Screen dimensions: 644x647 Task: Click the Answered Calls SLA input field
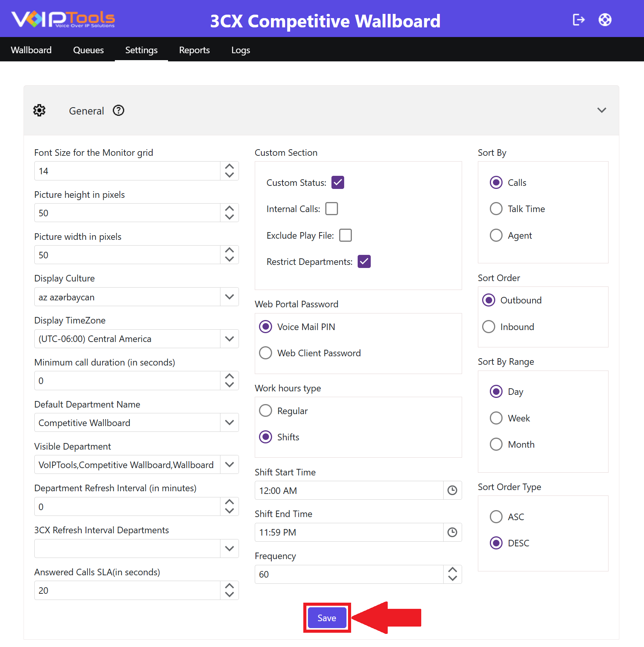tap(127, 590)
